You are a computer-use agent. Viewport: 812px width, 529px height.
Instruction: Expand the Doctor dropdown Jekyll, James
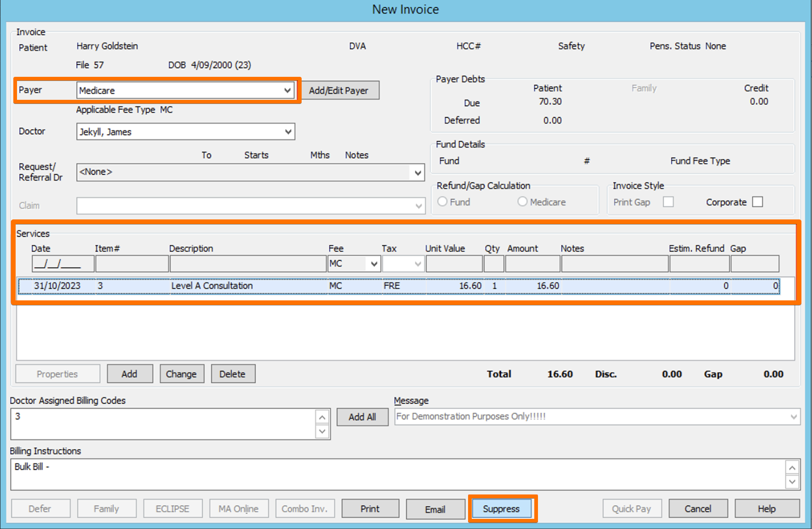(185, 132)
